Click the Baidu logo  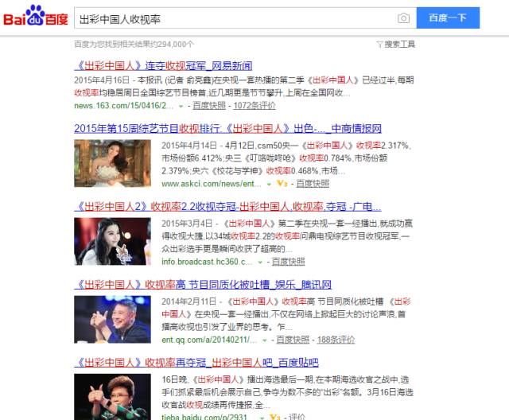(x=35, y=16)
